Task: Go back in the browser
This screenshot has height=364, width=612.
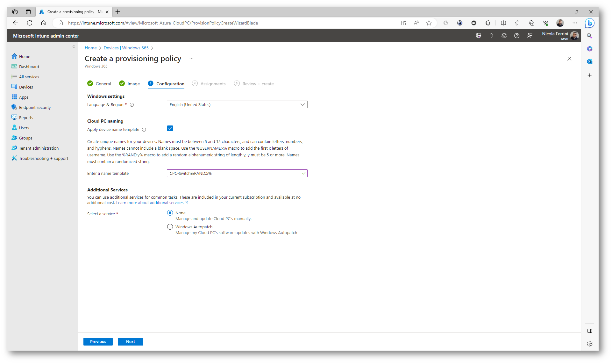Action: tap(16, 23)
